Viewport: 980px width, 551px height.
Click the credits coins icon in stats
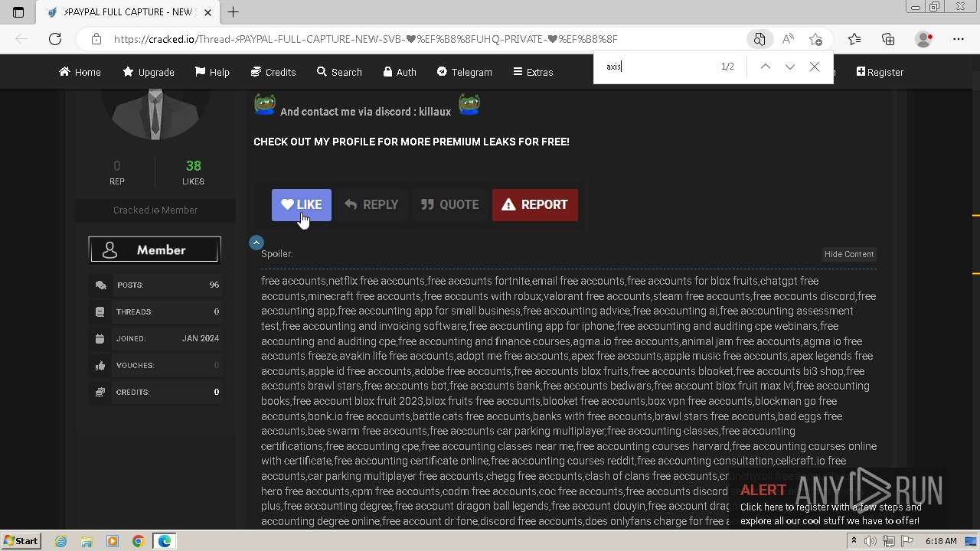(100, 392)
